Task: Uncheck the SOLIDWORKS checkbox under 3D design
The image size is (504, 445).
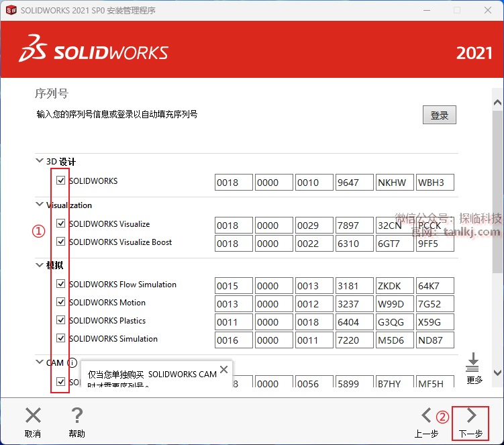Action: [61, 181]
